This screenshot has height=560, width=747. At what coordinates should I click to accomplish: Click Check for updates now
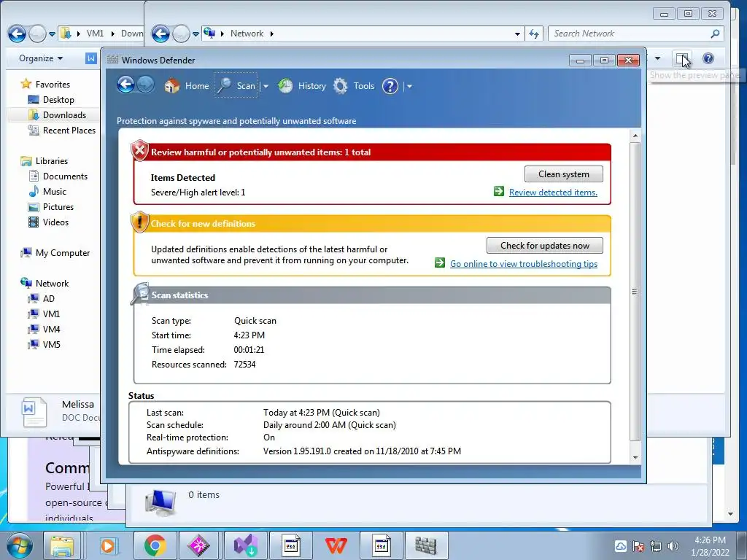pos(544,245)
